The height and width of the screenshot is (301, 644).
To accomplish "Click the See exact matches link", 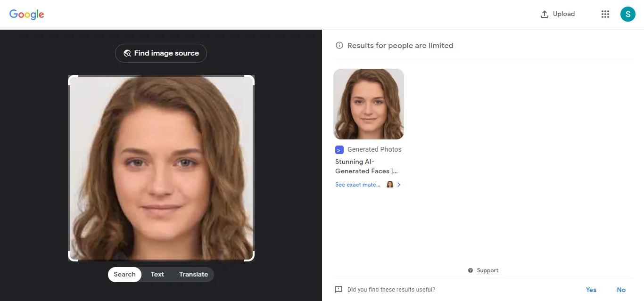I will coord(357,184).
